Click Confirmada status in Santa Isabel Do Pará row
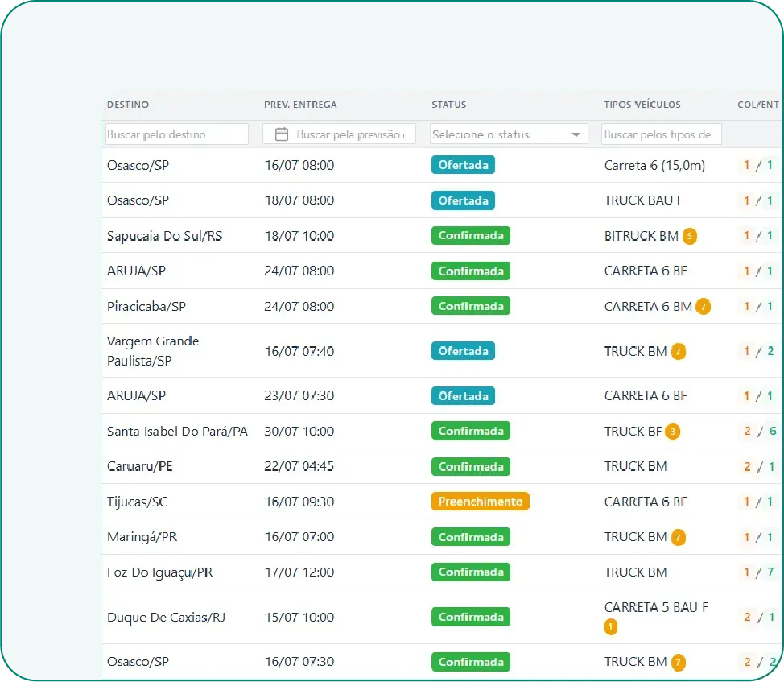The image size is (784, 682). click(471, 431)
